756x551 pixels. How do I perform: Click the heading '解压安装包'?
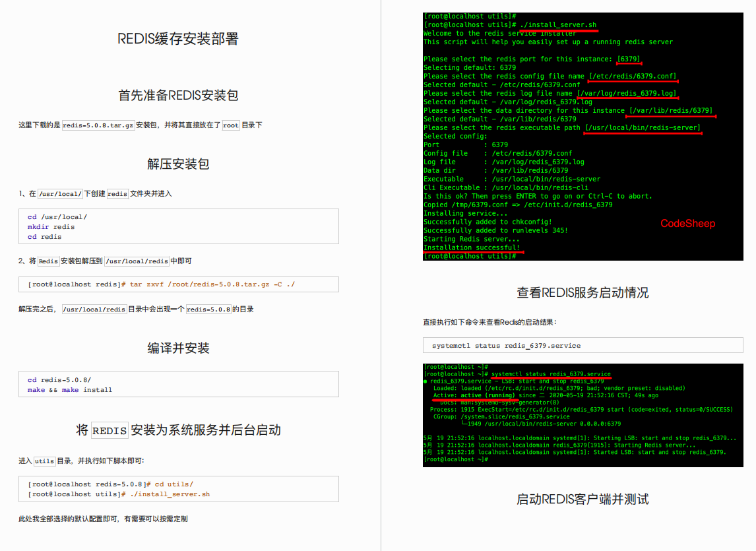(178, 164)
